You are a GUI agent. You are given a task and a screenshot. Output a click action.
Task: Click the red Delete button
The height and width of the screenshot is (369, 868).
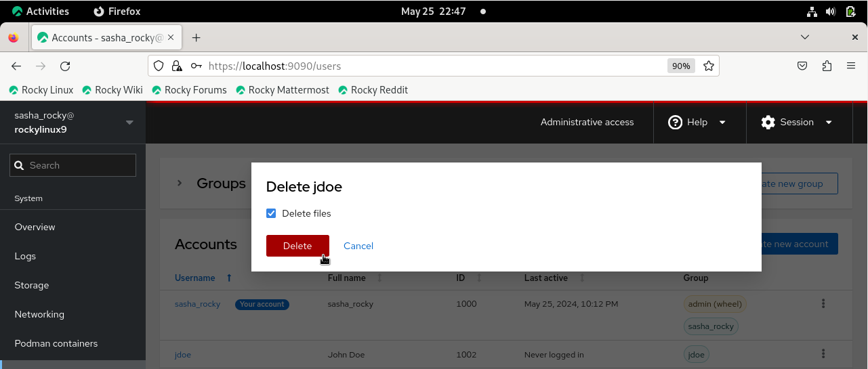(297, 246)
